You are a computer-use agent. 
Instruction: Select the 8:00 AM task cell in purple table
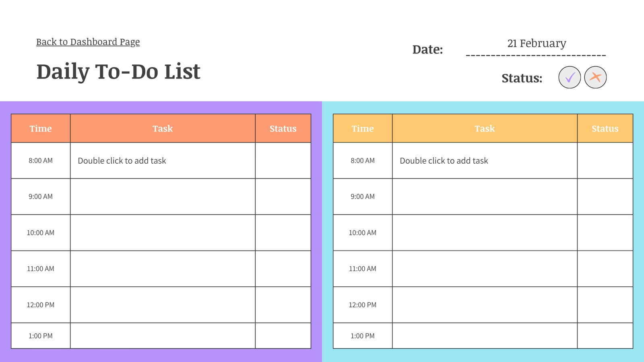pyautogui.click(x=163, y=160)
